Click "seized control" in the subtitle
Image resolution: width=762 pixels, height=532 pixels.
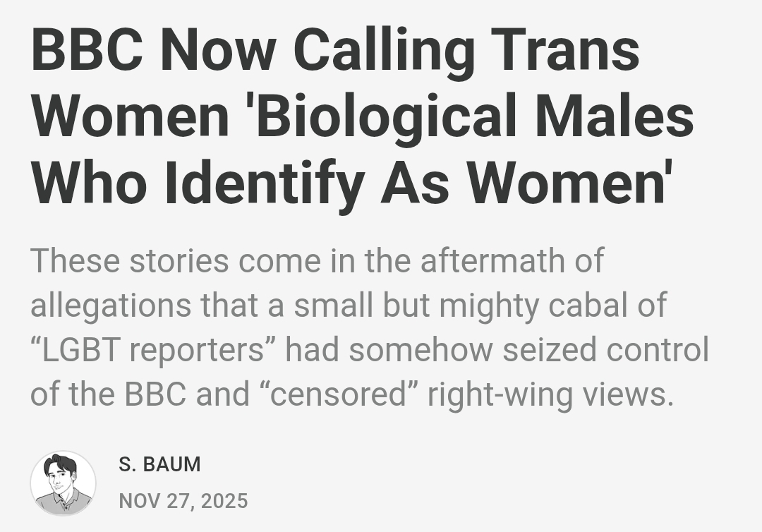coord(605,351)
